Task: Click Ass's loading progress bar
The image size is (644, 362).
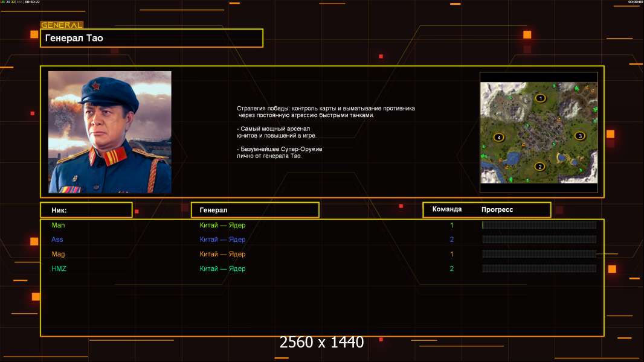Action: tap(539, 240)
